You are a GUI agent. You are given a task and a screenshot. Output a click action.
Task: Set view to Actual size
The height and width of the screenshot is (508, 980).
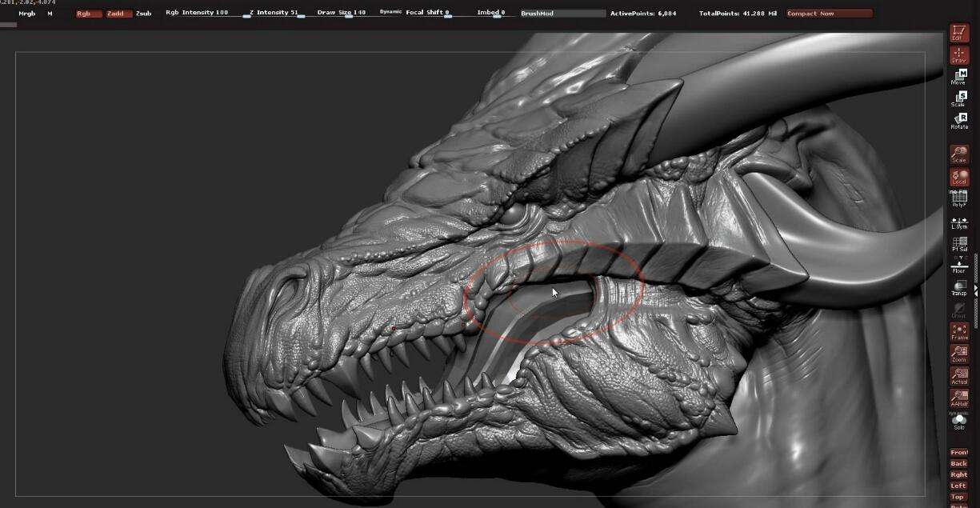[959, 376]
